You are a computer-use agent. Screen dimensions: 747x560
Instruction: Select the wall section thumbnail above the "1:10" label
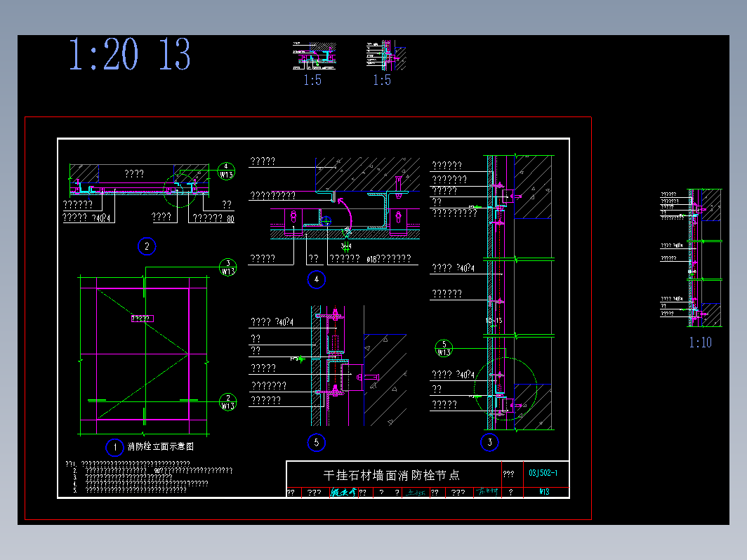(692, 258)
